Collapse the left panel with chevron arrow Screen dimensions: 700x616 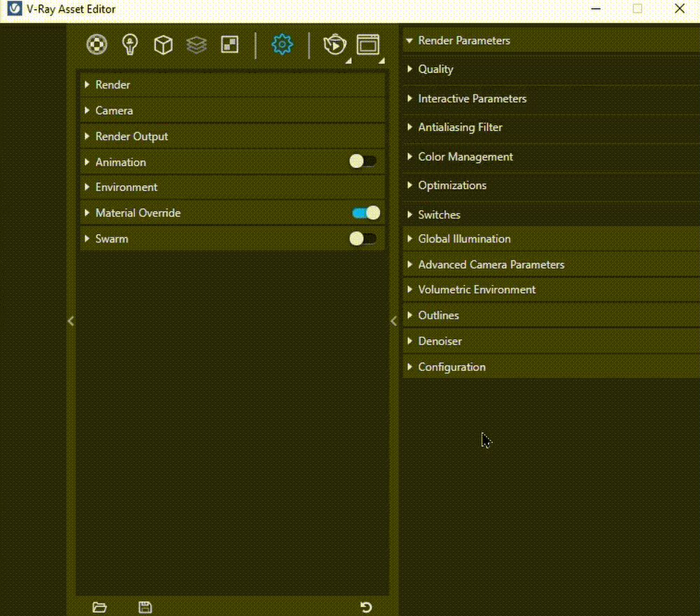pos(71,321)
